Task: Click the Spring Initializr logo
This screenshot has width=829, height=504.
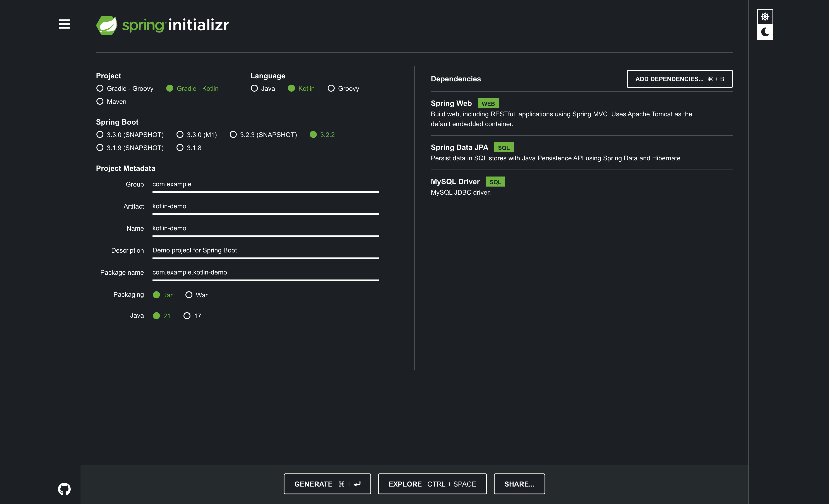Action: [x=163, y=25]
